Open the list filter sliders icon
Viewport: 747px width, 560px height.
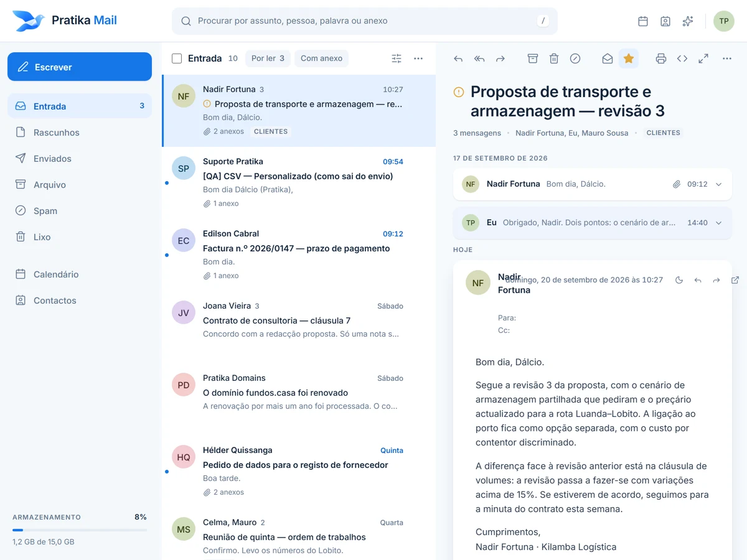pos(397,58)
